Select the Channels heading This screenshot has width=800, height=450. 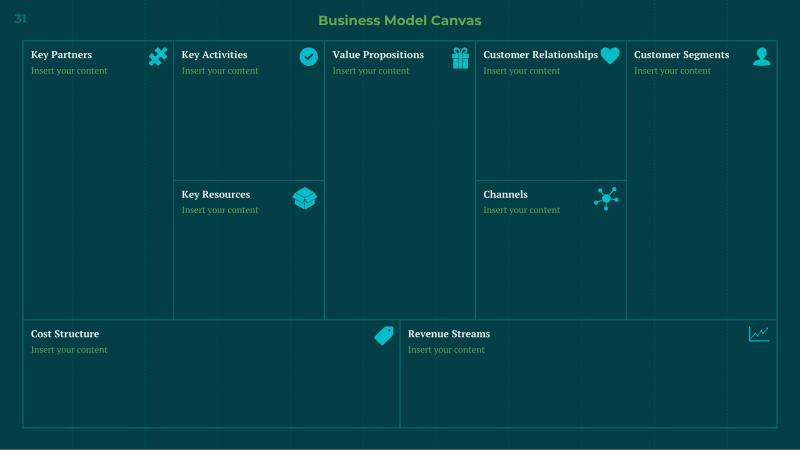506,194
